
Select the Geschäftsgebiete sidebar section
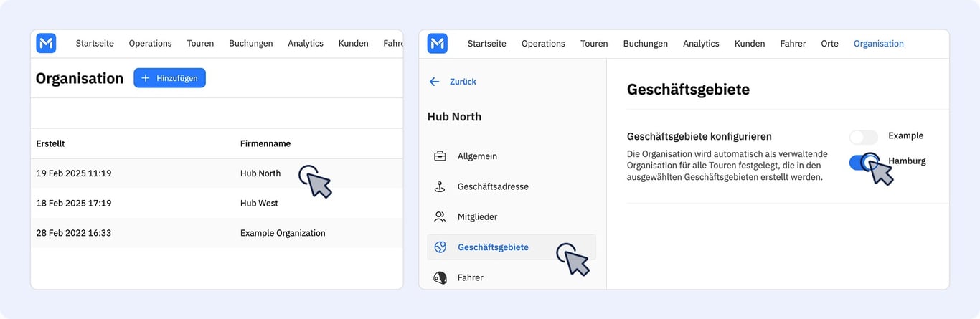[x=511, y=247]
